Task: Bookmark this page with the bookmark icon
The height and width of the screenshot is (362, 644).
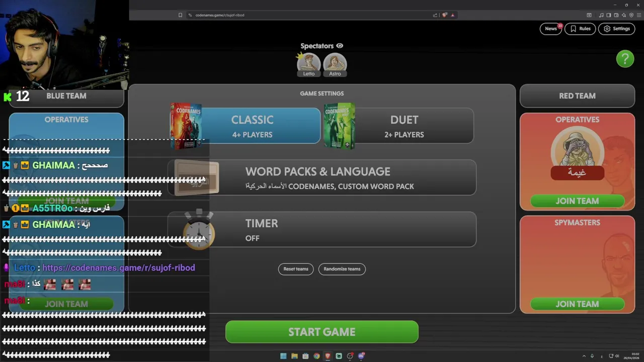Action: (x=180, y=15)
